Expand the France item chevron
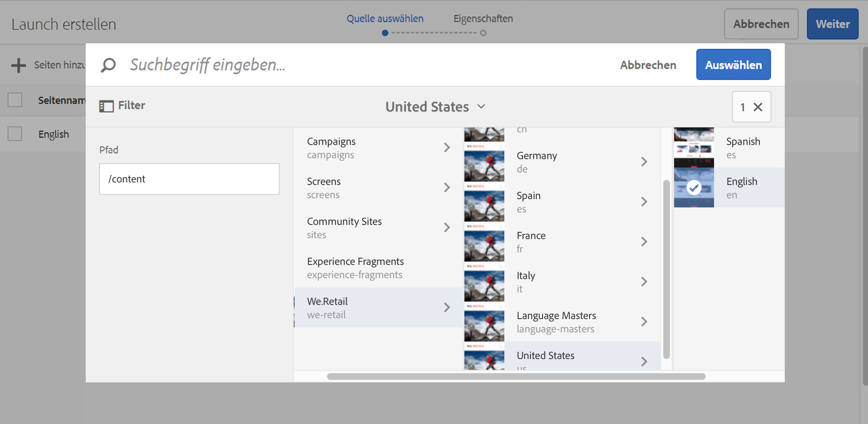Image resolution: width=868 pixels, height=424 pixels. 644,242
